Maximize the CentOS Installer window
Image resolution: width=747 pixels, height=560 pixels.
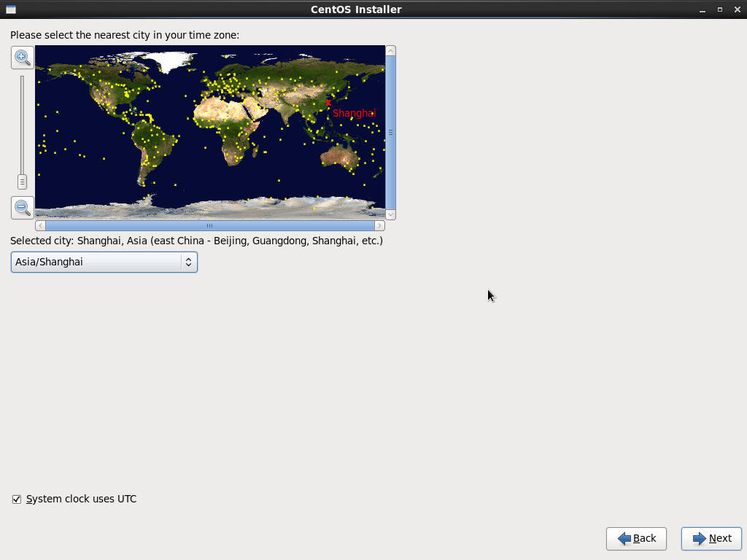(x=720, y=9)
